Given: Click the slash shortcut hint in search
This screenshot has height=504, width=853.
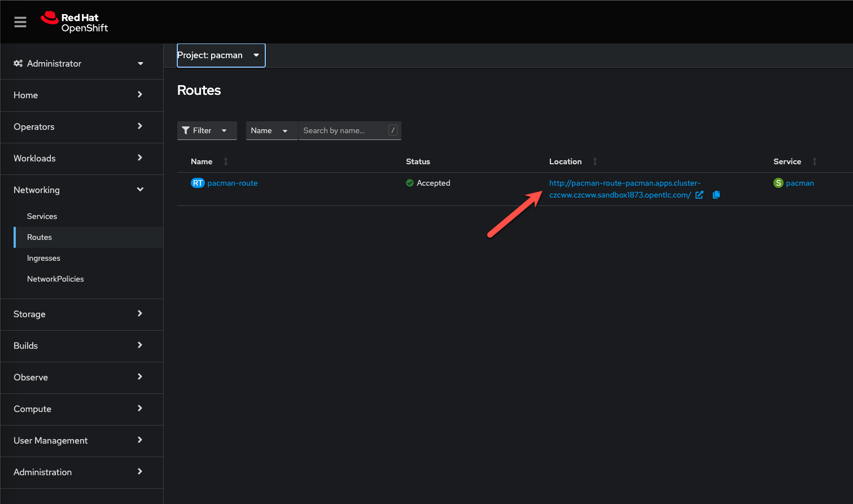Looking at the screenshot, I should pyautogui.click(x=393, y=130).
